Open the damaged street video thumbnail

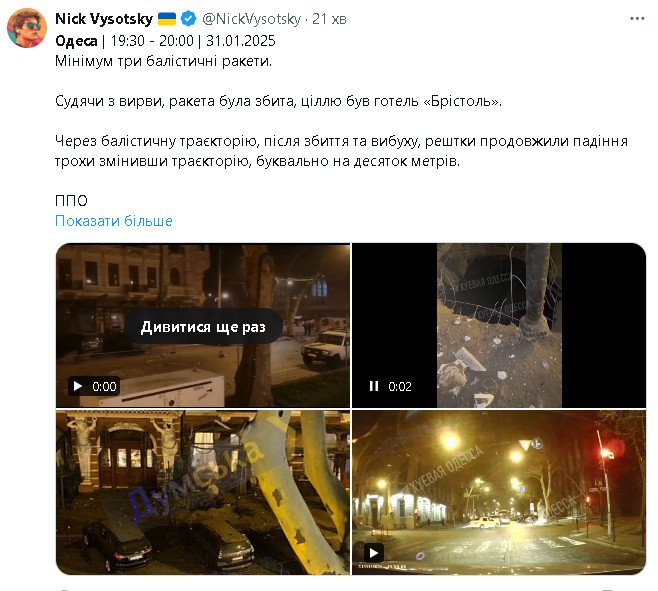click(203, 325)
